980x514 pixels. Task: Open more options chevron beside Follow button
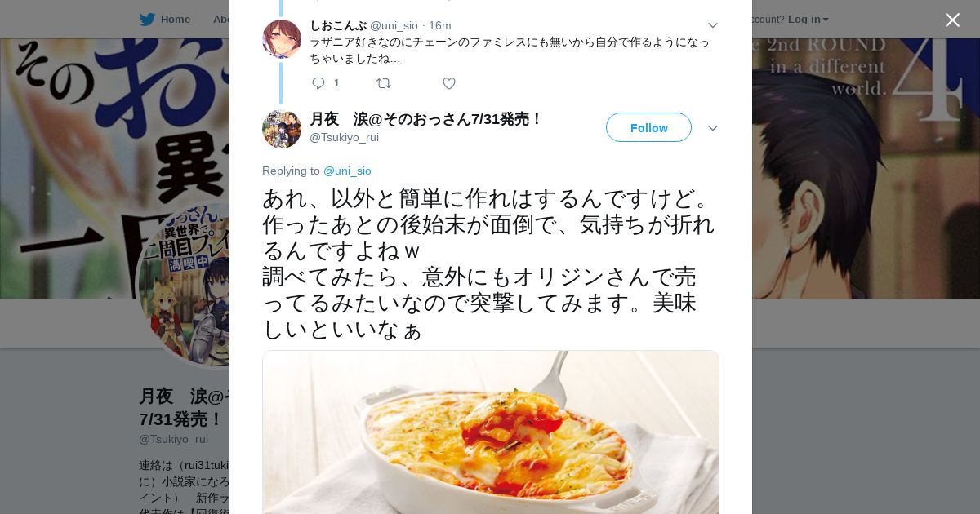pyautogui.click(x=712, y=128)
